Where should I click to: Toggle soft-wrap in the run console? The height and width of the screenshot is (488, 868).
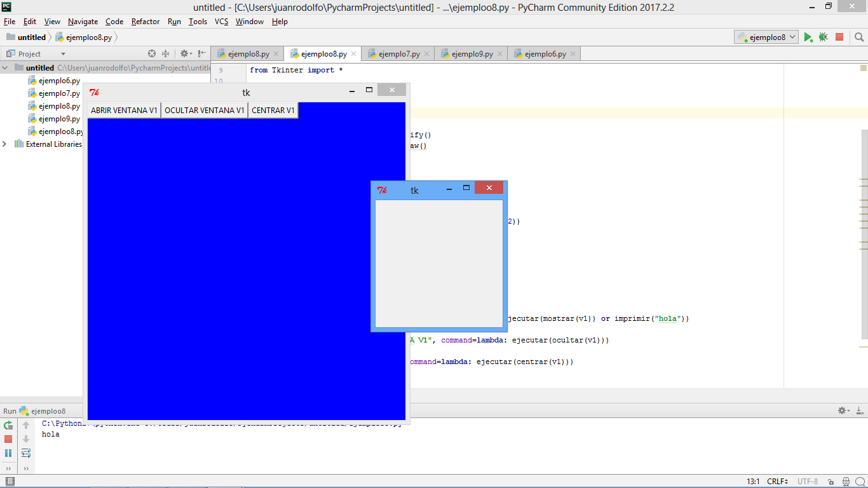(25, 453)
